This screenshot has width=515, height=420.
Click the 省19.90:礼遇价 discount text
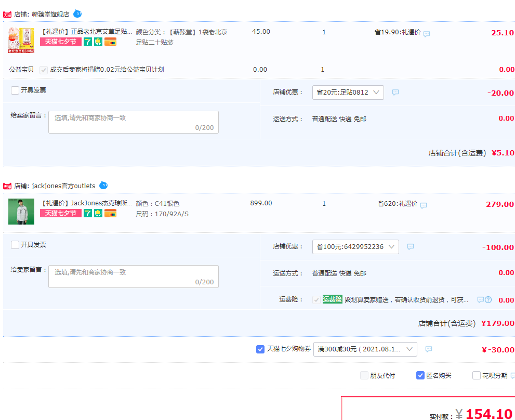click(x=398, y=32)
